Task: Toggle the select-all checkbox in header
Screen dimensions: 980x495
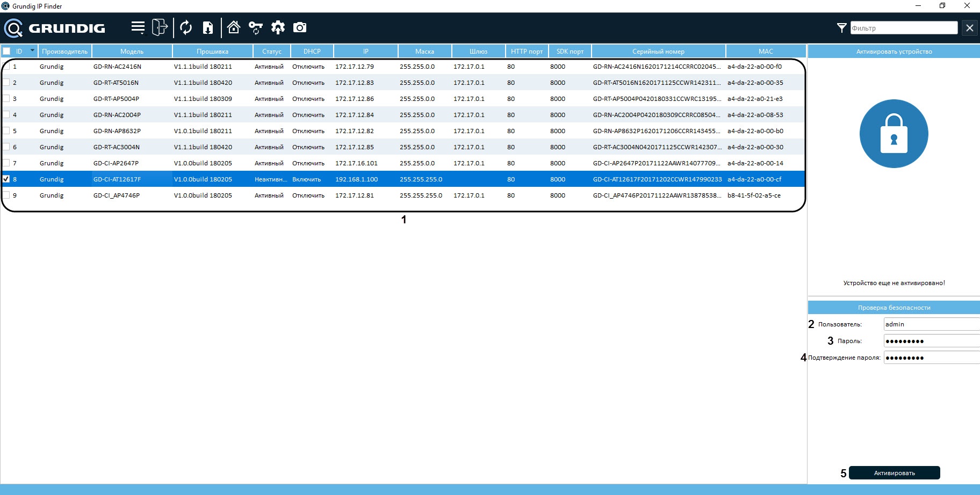Action: 6,52
